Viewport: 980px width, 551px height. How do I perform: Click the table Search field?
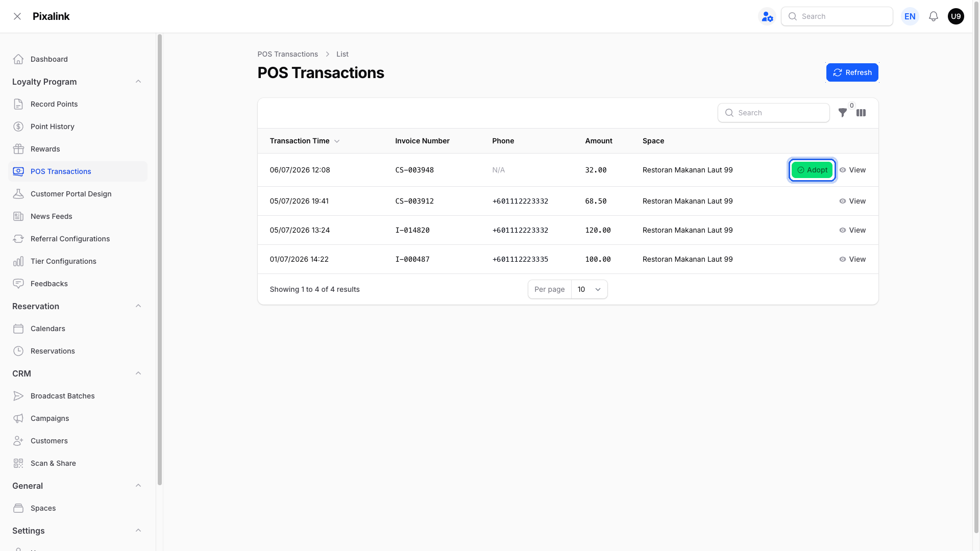774,113
